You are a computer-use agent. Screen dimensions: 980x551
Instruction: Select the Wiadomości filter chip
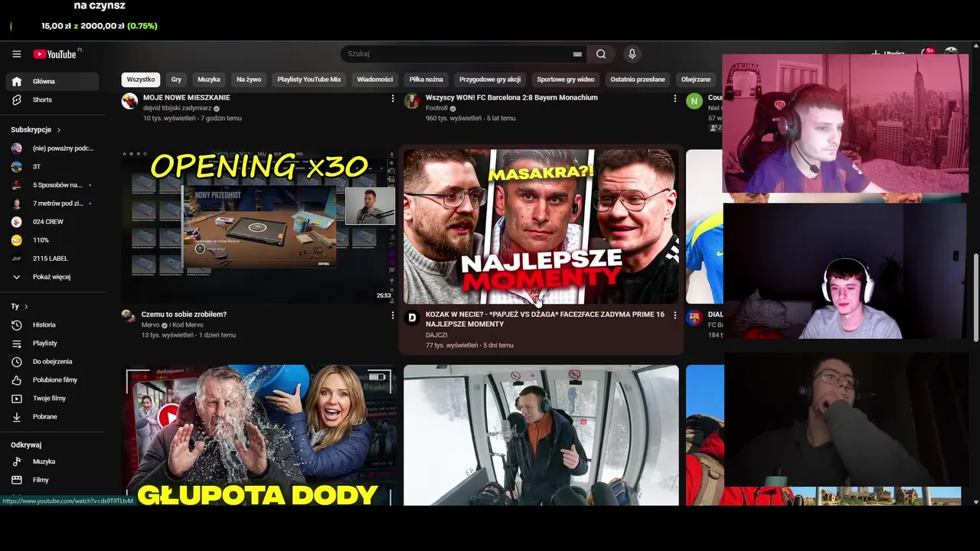(375, 80)
